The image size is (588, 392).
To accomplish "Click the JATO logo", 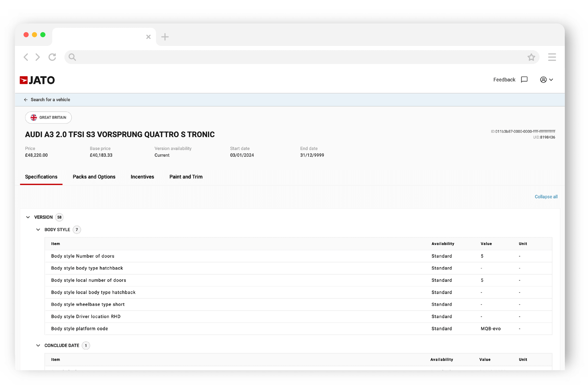I will coord(37,80).
